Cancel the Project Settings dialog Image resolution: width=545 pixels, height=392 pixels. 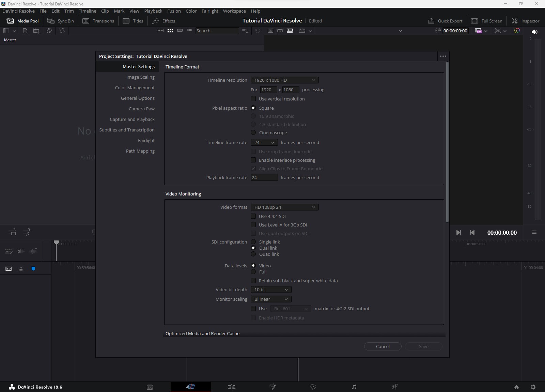click(x=383, y=346)
